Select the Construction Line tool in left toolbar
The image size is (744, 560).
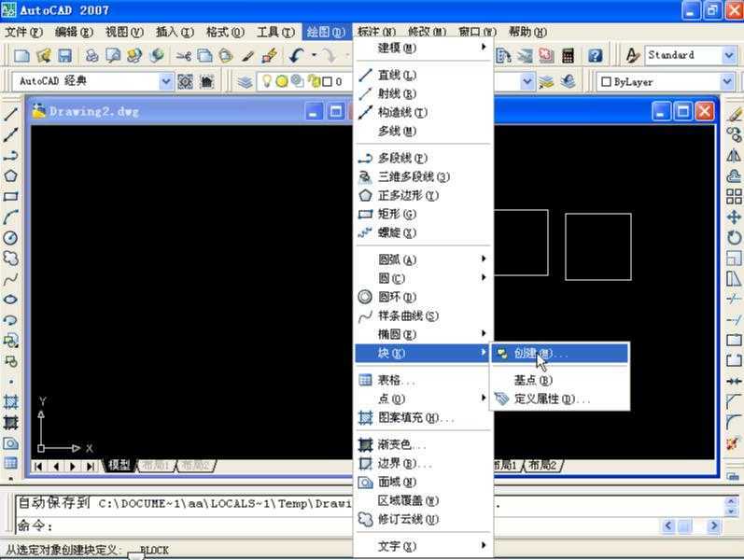(x=10, y=134)
